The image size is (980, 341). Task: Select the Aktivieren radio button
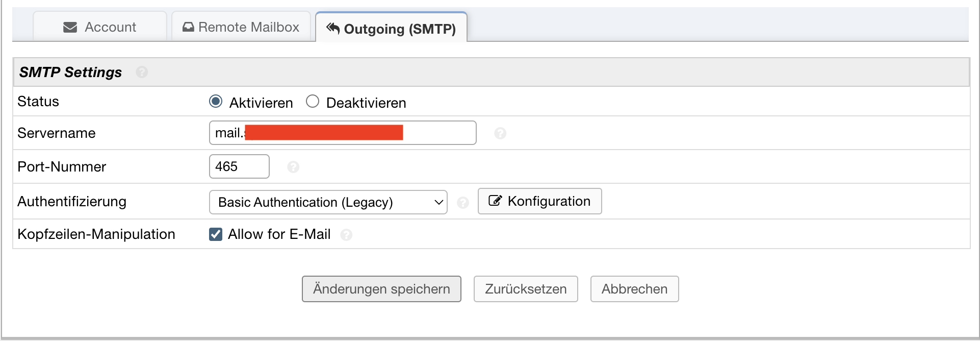point(216,102)
